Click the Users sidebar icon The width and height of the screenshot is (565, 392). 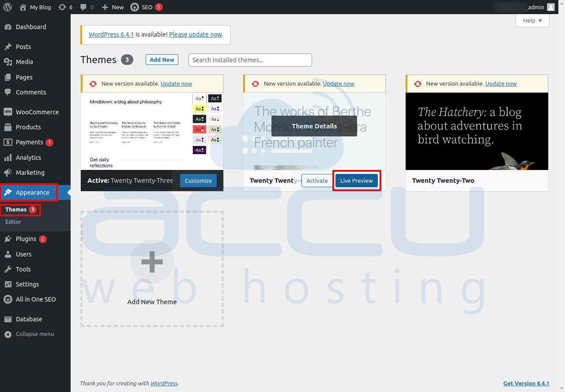[8, 254]
